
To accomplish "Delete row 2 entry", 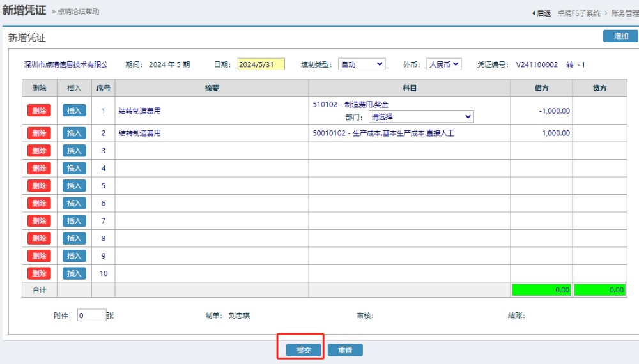I will pos(39,133).
